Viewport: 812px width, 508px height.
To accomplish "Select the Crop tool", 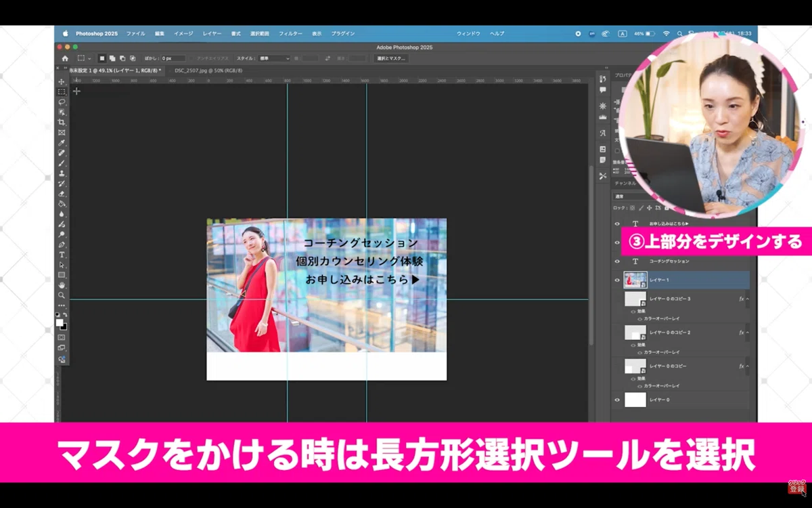I will 62,122.
